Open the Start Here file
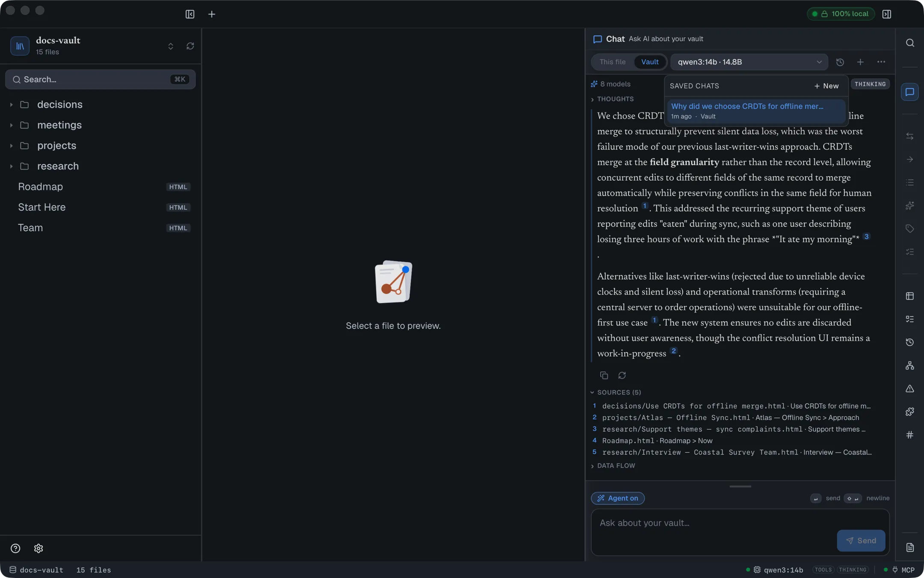Viewport: 924px width, 578px height. point(101,207)
